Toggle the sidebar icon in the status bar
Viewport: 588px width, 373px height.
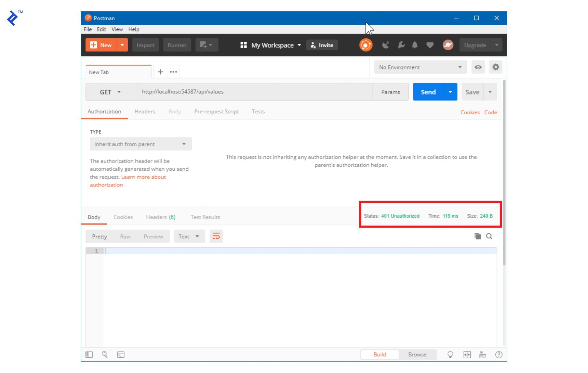(89, 355)
